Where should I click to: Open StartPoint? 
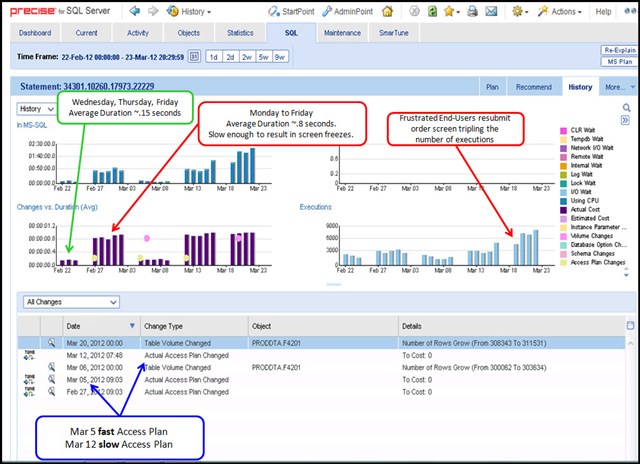[291, 11]
